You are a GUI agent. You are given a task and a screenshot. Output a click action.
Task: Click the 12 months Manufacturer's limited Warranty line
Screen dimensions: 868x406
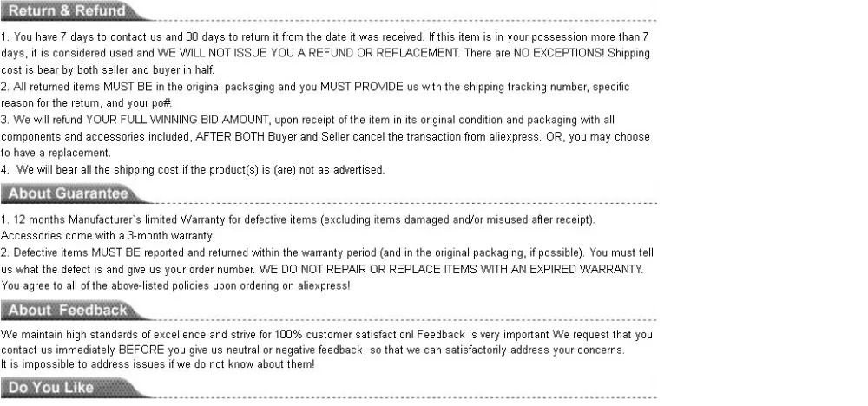tap(298, 219)
